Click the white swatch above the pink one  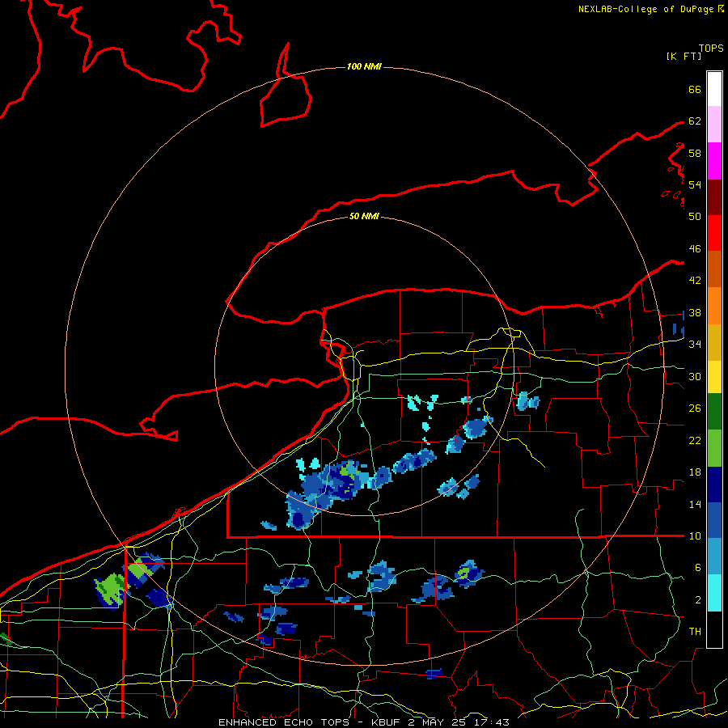click(x=714, y=89)
